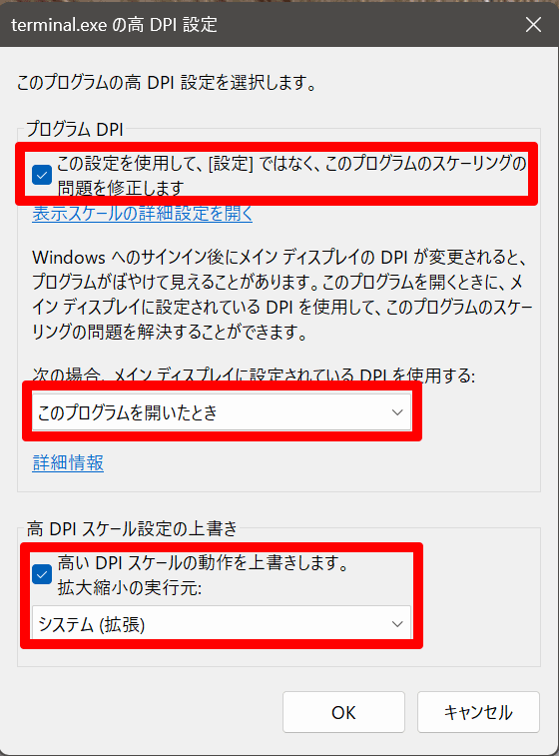Open the システム (拡張) combo box
Image resolution: width=559 pixels, height=756 pixels.
pos(222,624)
